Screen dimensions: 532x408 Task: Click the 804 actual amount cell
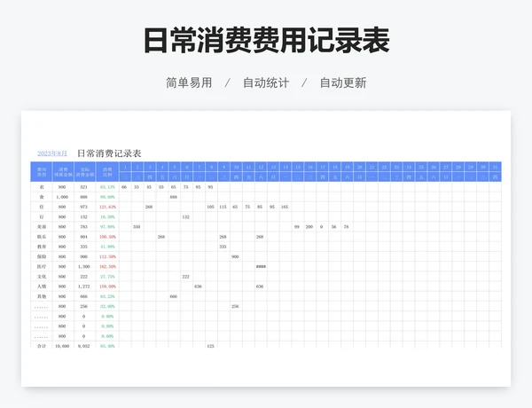click(x=84, y=237)
